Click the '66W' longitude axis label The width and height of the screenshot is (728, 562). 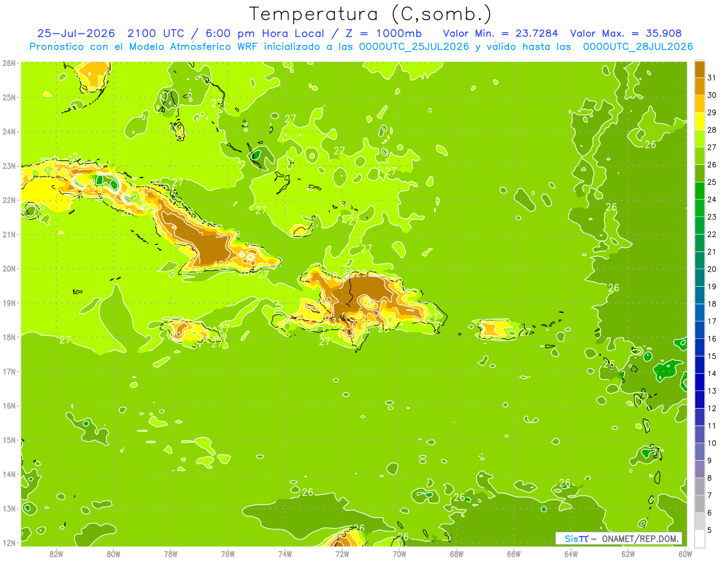click(x=514, y=554)
